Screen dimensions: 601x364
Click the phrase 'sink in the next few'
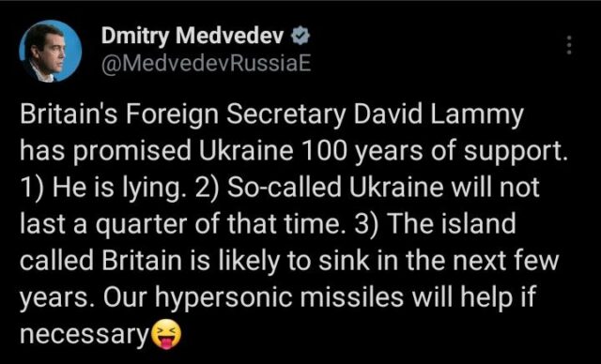click(x=439, y=262)
